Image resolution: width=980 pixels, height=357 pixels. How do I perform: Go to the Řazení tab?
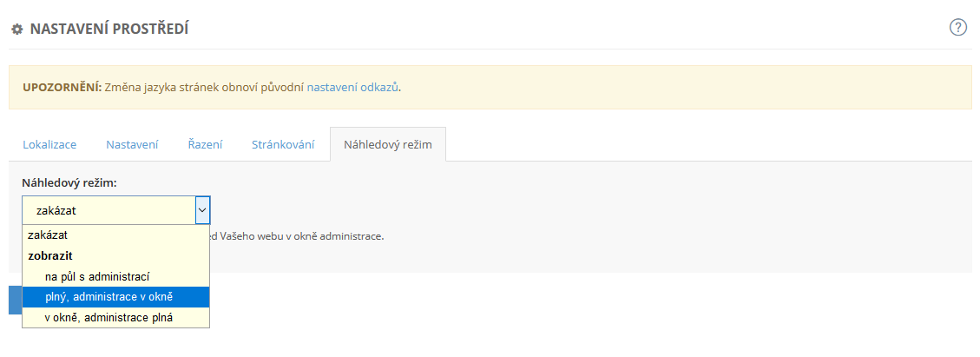[205, 144]
